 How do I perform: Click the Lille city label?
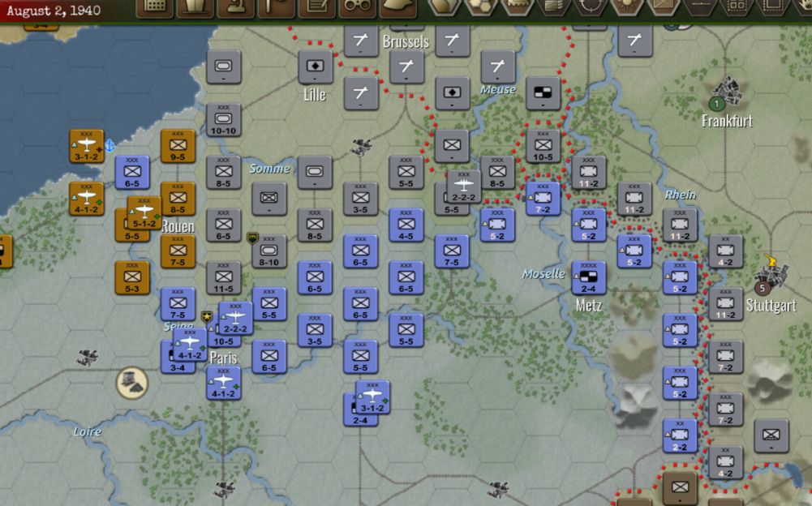point(315,94)
